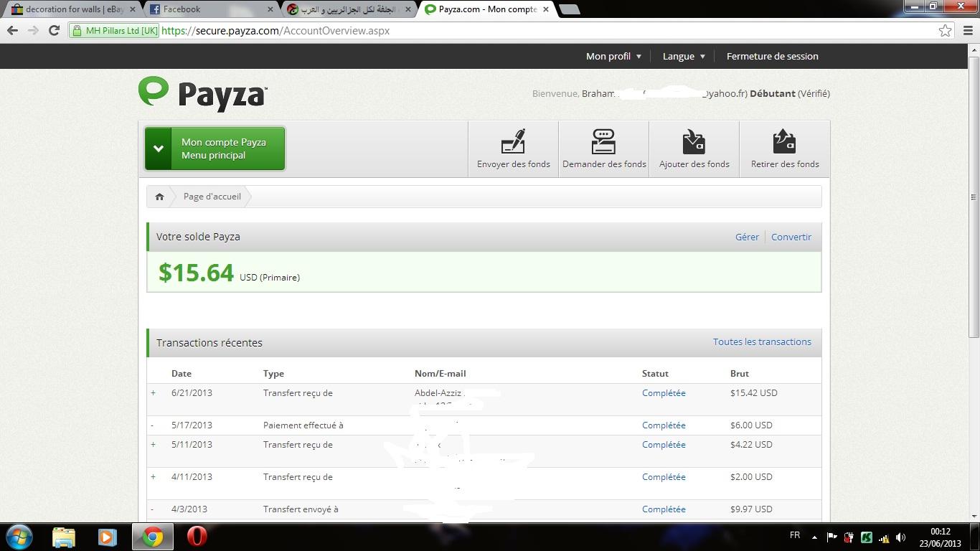Bookmark page with star icon
The height and width of the screenshot is (551, 980).
pos(946,31)
